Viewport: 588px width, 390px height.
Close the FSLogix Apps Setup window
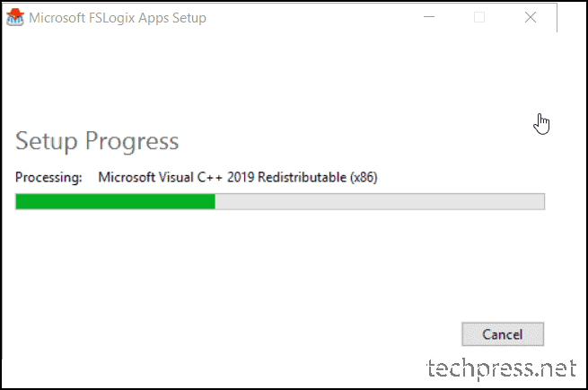tap(531, 17)
